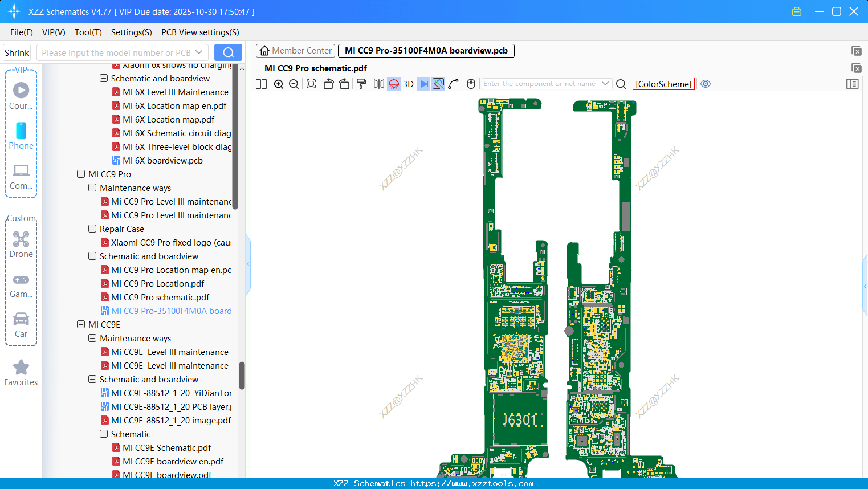Click the zoom out magnifier icon
The width and height of the screenshot is (868, 489).
[294, 84]
